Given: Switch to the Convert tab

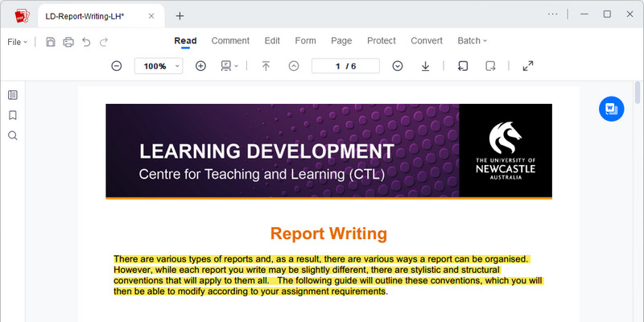Looking at the screenshot, I should click(x=427, y=41).
